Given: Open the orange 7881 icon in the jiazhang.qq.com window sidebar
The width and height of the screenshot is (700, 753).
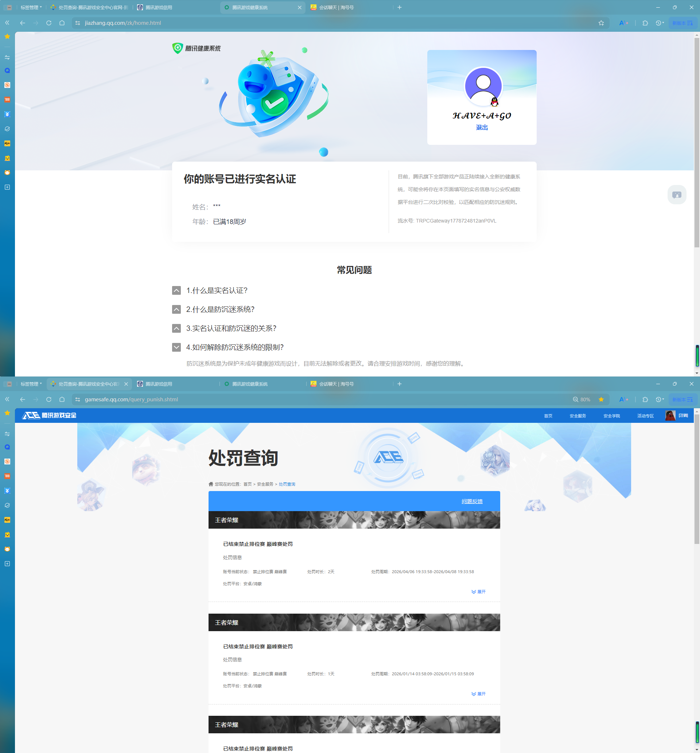Looking at the screenshot, I should (x=7, y=100).
